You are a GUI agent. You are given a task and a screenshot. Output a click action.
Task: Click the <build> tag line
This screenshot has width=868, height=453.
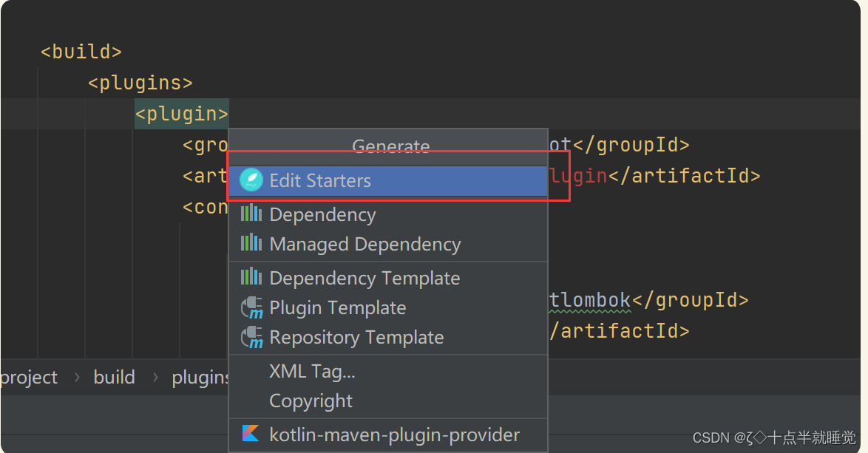coord(81,52)
